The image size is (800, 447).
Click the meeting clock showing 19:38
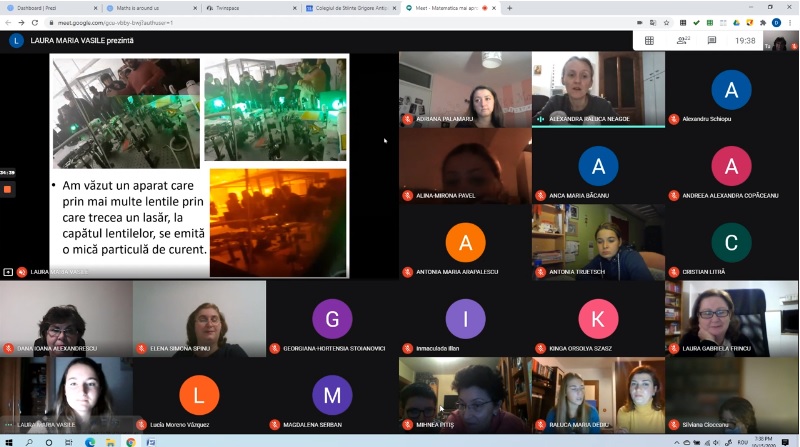pos(745,41)
